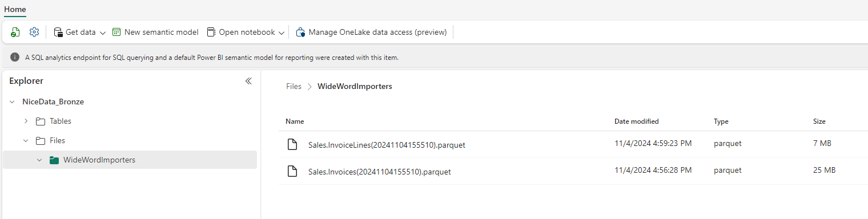Screen dimensions: 868x219
Task: Collapse the NiceData_Bronze lakehouse node
Action: (x=12, y=102)
